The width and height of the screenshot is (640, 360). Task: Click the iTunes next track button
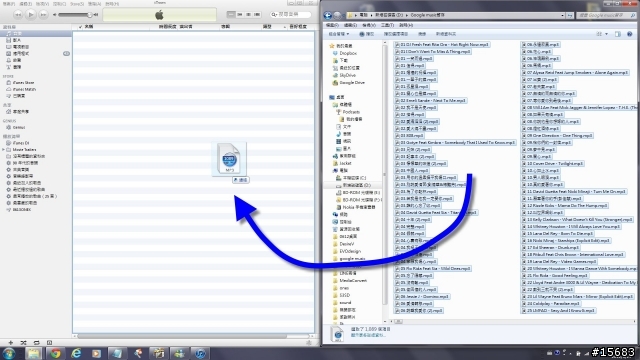(43, 15)
